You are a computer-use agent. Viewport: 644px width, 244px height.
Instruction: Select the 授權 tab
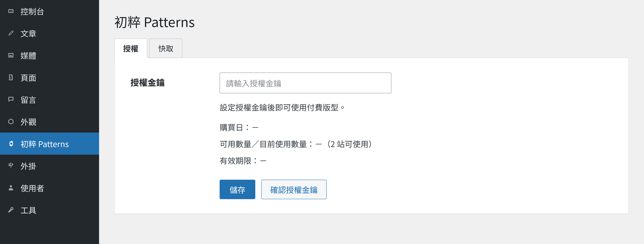[x=131, y=48]
